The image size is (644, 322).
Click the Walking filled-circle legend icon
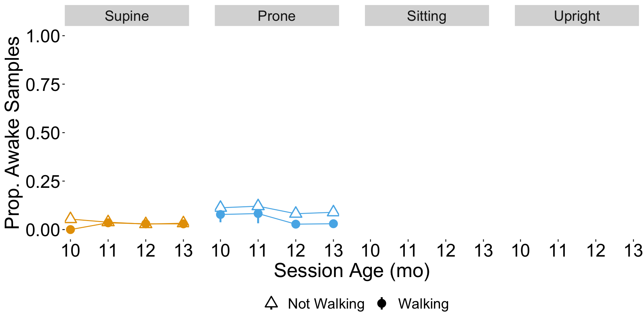381,304
